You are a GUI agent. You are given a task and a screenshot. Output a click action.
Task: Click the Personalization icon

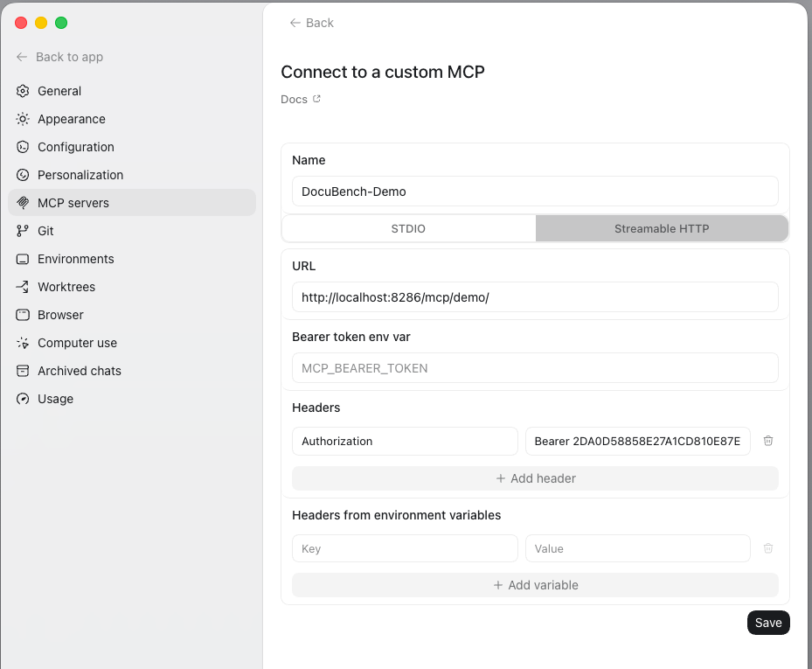pyautogui.click(x=22, y=175)
